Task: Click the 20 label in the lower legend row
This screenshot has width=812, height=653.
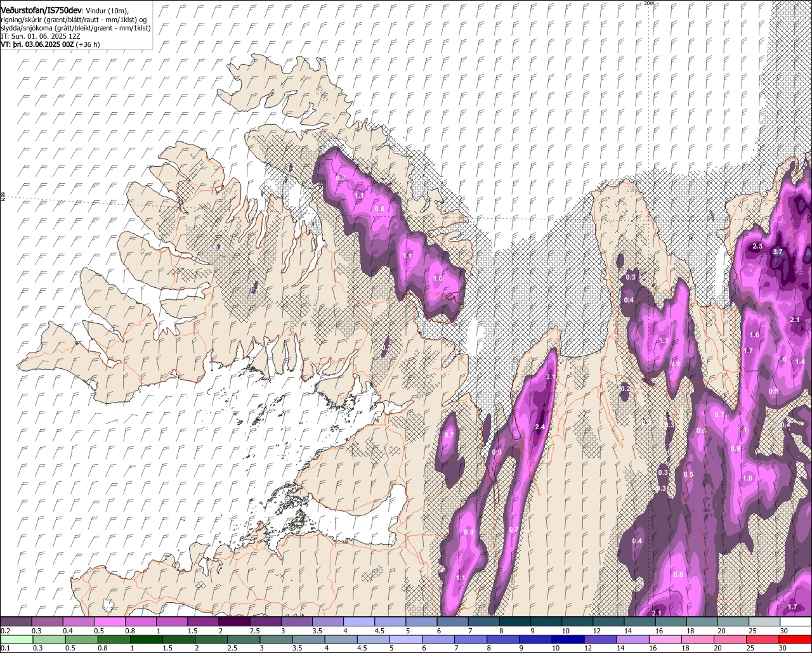Action: (x=717, y=647)
